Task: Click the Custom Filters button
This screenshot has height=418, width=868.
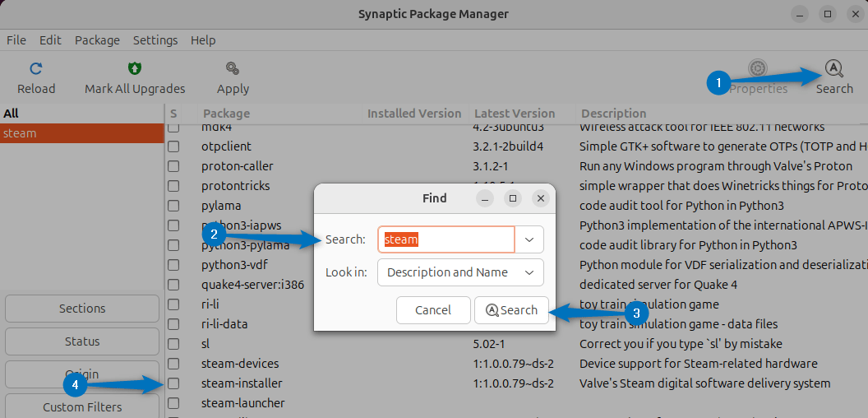Action: pos(82,407)
